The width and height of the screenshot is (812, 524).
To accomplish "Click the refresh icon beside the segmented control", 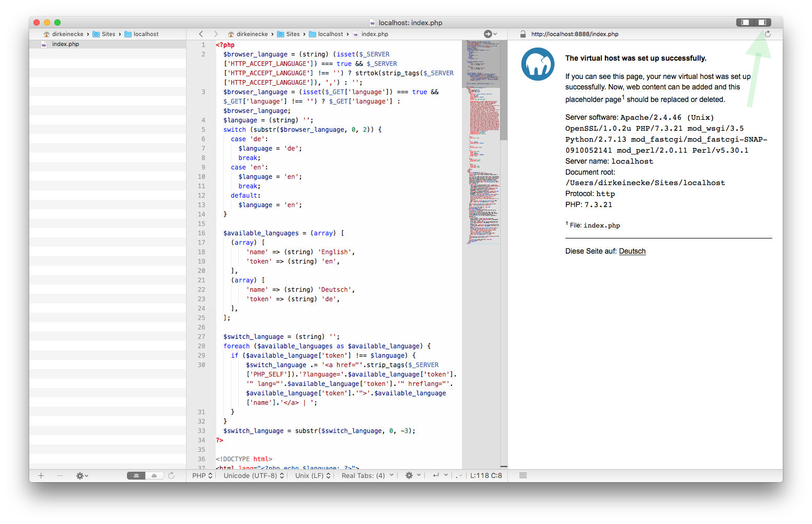I will pos(172,475).
